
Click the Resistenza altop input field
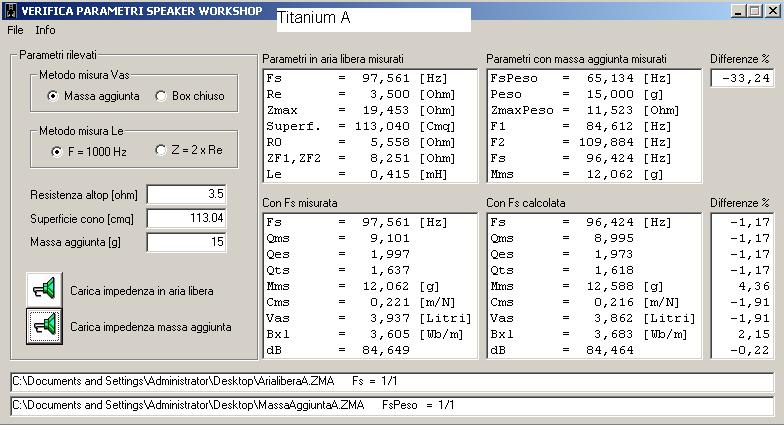coord(186,194)
